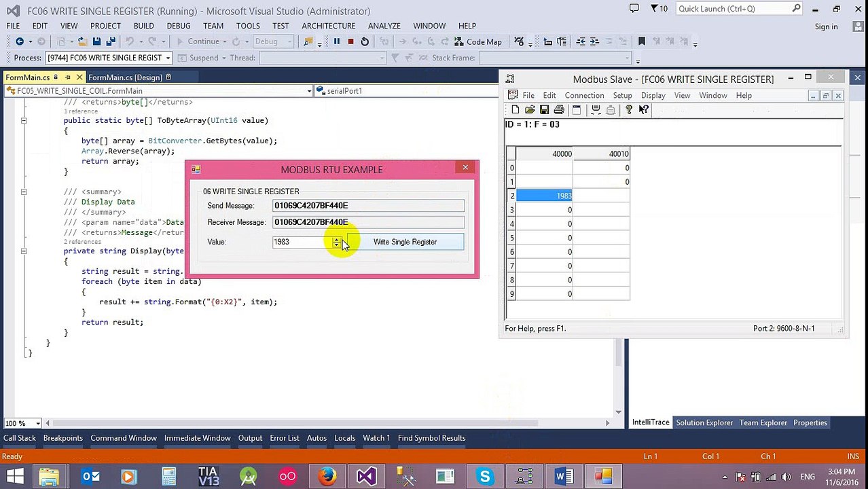Viewport: 868px width, 489px height.
Task: Pin the FormMain.cs tab
Action: click(x=67, y=77)
